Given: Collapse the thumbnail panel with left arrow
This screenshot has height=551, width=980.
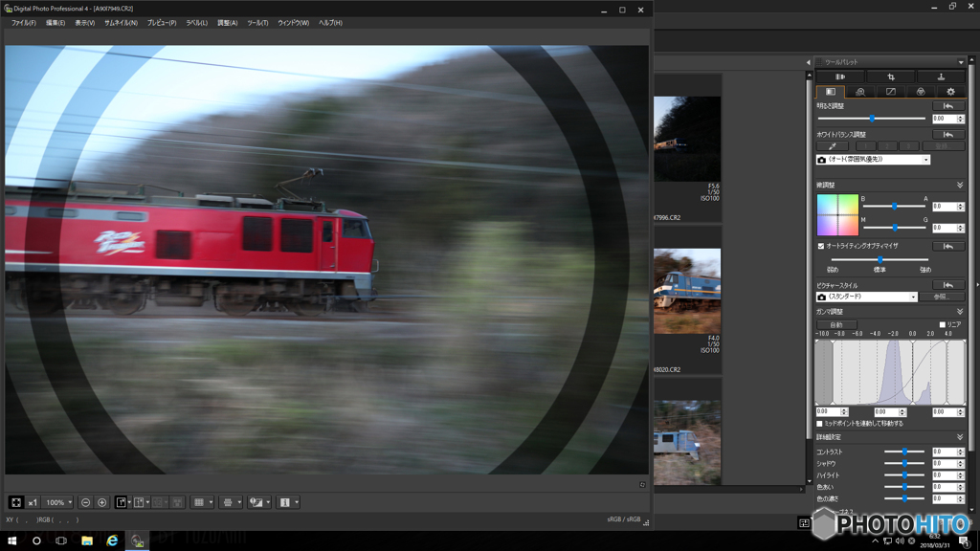Looking at the screenshot, I should 808,62.
